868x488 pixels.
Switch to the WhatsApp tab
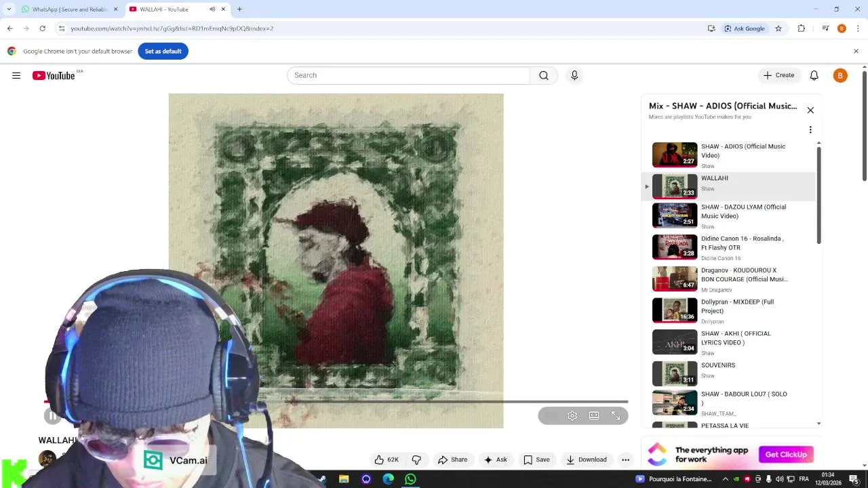pos(70,9)
